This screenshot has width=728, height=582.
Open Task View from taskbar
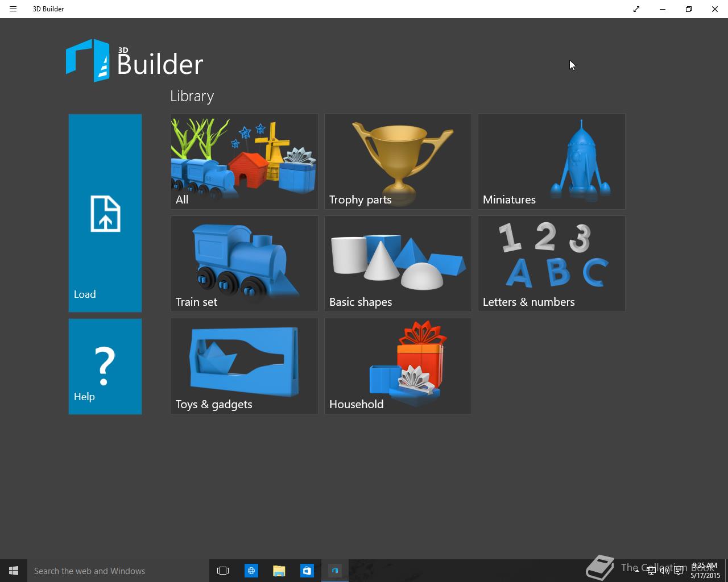point(223,571)
